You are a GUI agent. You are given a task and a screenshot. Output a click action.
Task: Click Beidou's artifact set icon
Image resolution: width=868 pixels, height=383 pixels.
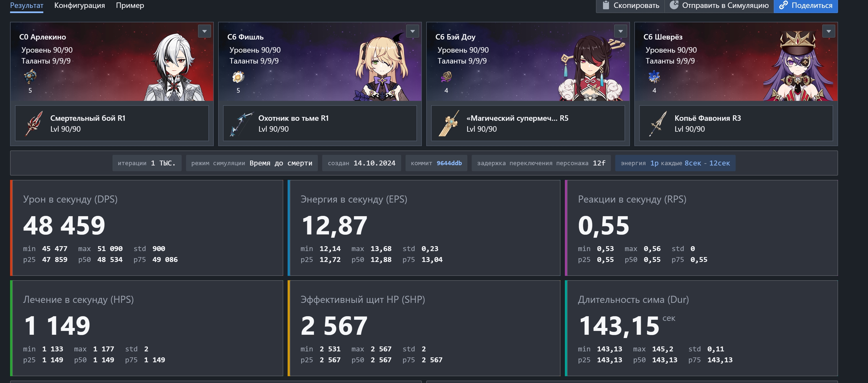pos(446,77)
